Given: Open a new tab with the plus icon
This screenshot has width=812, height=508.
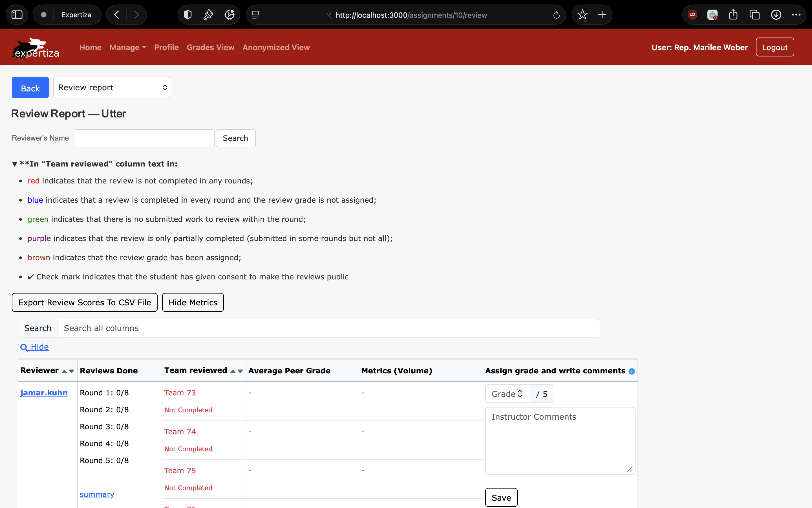Looking at the screenshot, I should click(x=602, y=15).
